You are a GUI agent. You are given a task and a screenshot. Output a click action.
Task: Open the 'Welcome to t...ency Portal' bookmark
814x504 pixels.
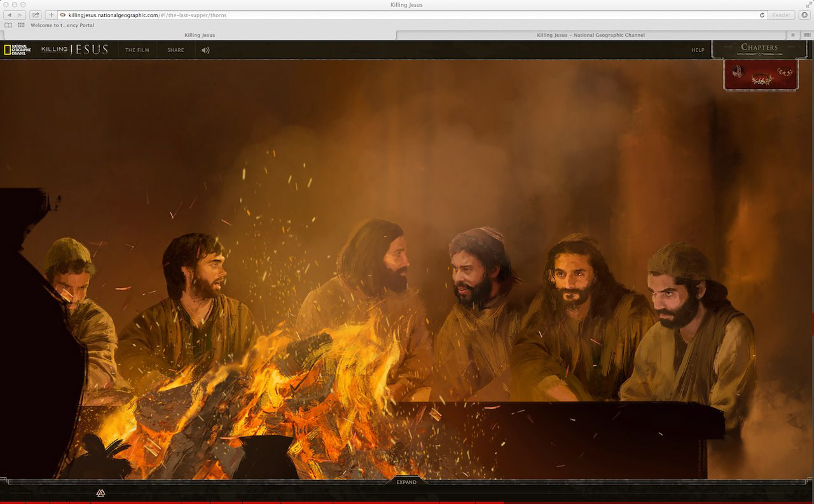click(62, 25)
